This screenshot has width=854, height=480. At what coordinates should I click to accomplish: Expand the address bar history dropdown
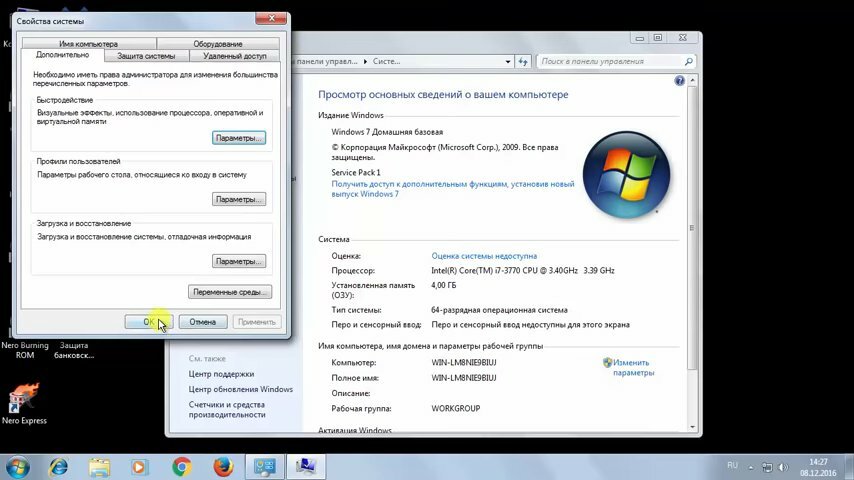coord(508,62)
